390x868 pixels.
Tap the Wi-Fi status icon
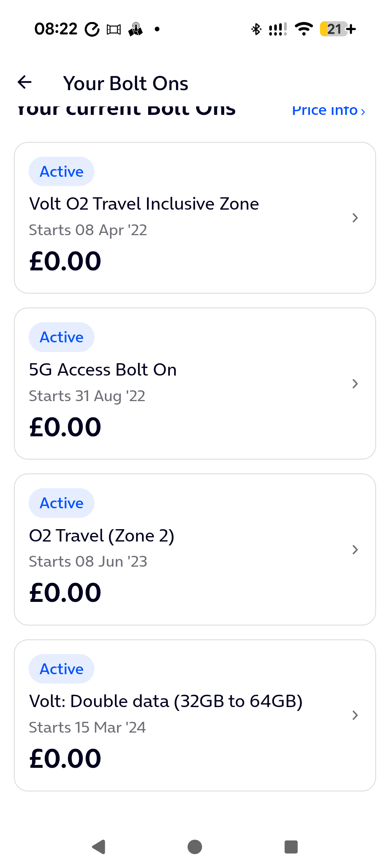click(304, 29)
